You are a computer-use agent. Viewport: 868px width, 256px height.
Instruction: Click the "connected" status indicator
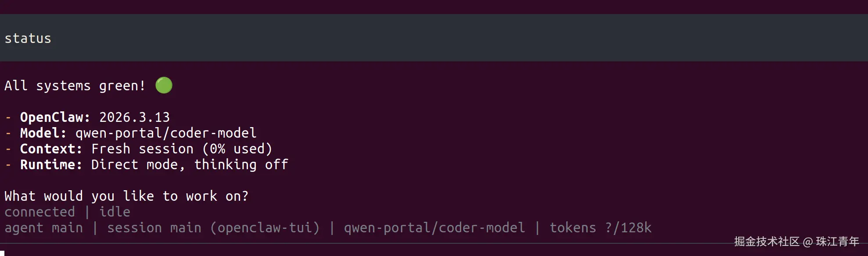pyautogui.click(x=39, y=212)
